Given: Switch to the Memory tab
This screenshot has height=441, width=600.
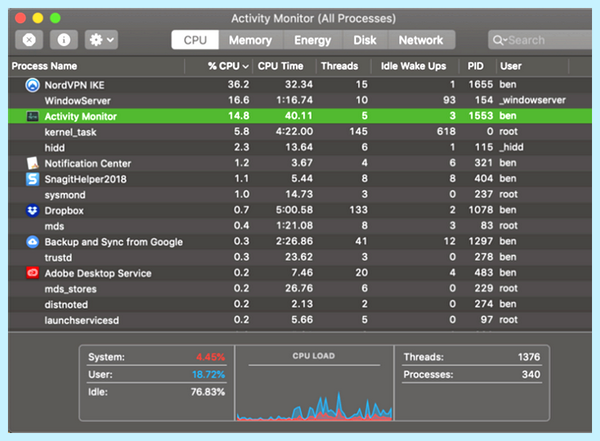Looking at the screenshot, I should [250, 40].
